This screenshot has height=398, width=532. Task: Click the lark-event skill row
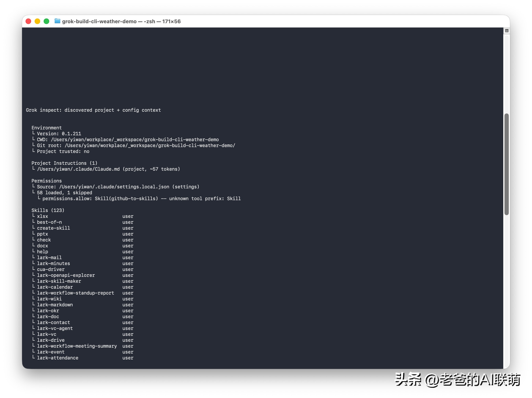coord(83,352)
